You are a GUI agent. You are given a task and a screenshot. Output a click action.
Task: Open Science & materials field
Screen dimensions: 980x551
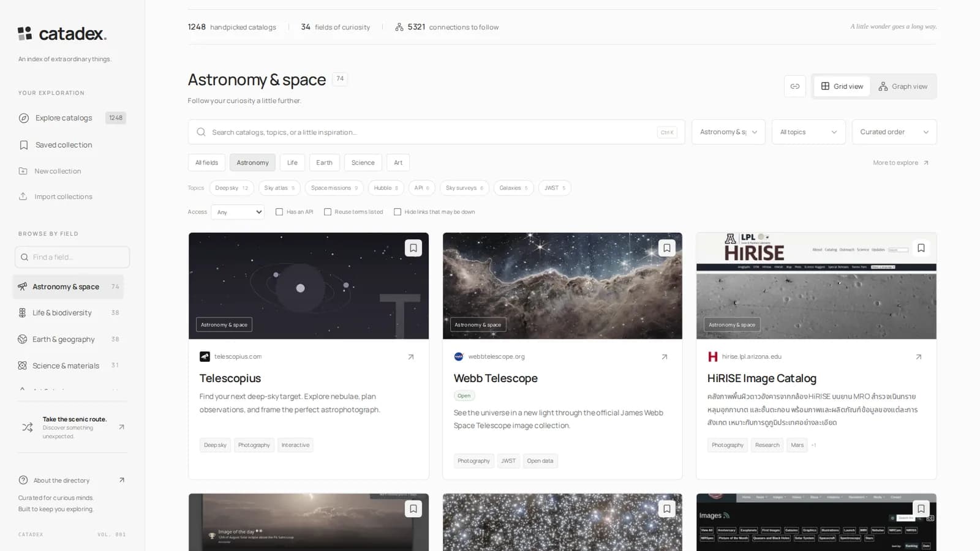[x=69, y=365]
